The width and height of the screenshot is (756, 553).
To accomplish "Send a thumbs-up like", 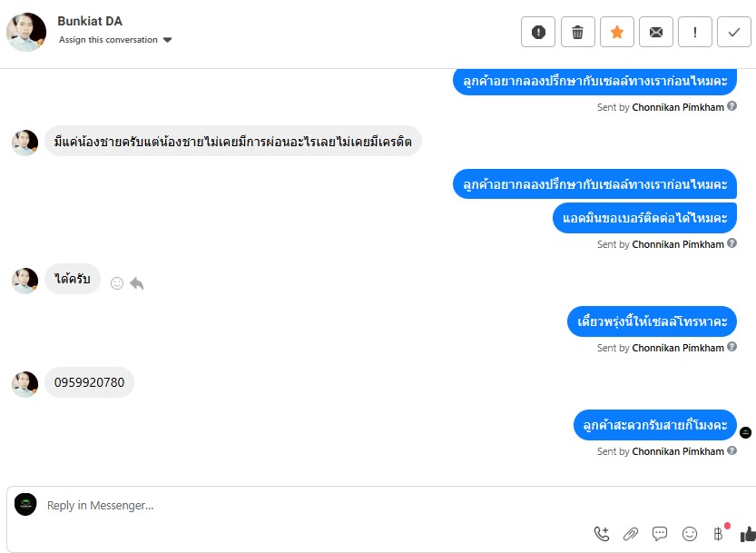I will click(x=748, y=534).
